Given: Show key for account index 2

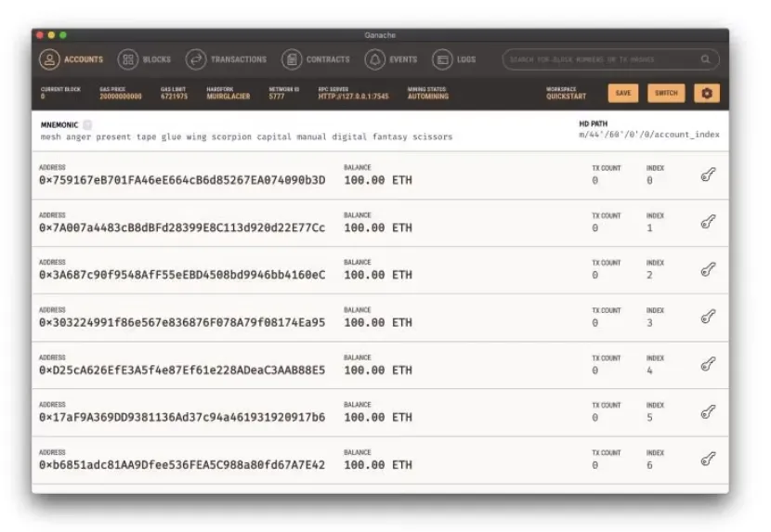Looking at the screenshot, I should pos(708,269).
